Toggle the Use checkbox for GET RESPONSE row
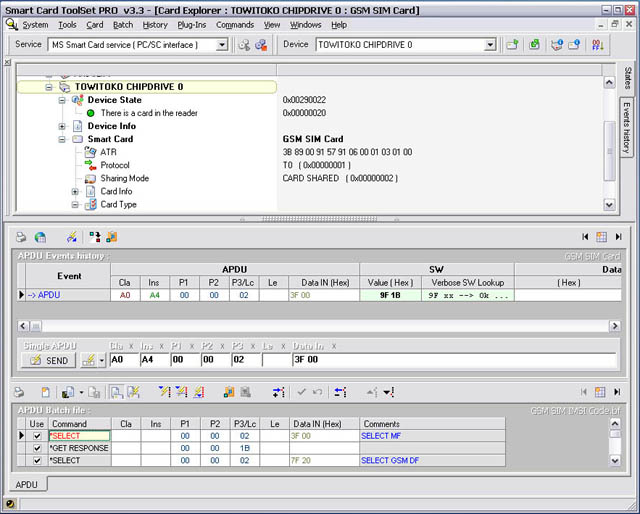640x514 pixels. (x=37, y=448)
